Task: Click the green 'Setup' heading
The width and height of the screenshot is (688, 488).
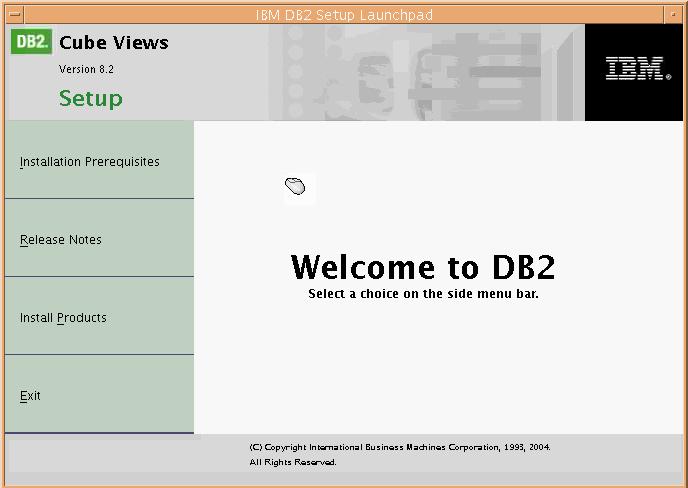Action: [91, 98]
